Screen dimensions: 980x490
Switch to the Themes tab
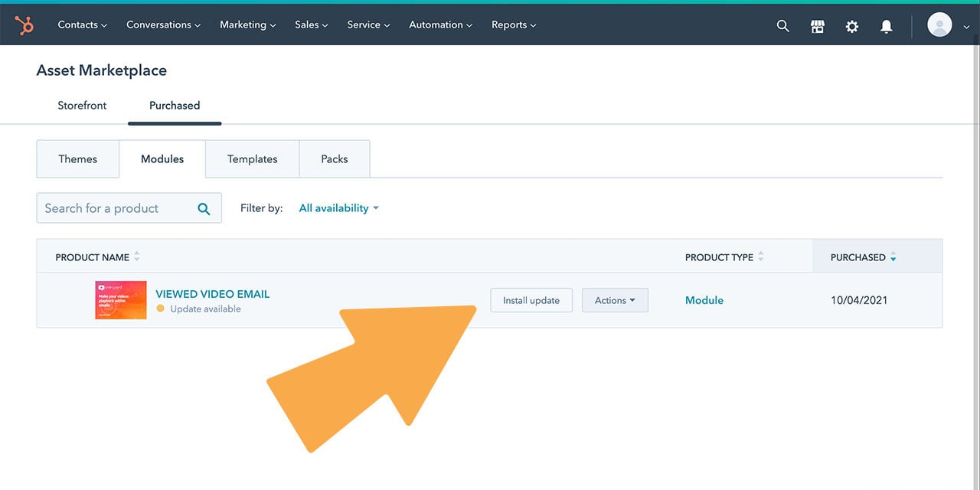[x=78, y=159]
